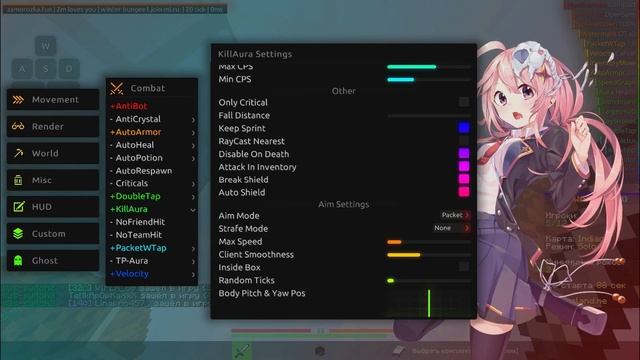
Task: Expand AntiCrystal settings arrow
Action: (x=193, y=120)
